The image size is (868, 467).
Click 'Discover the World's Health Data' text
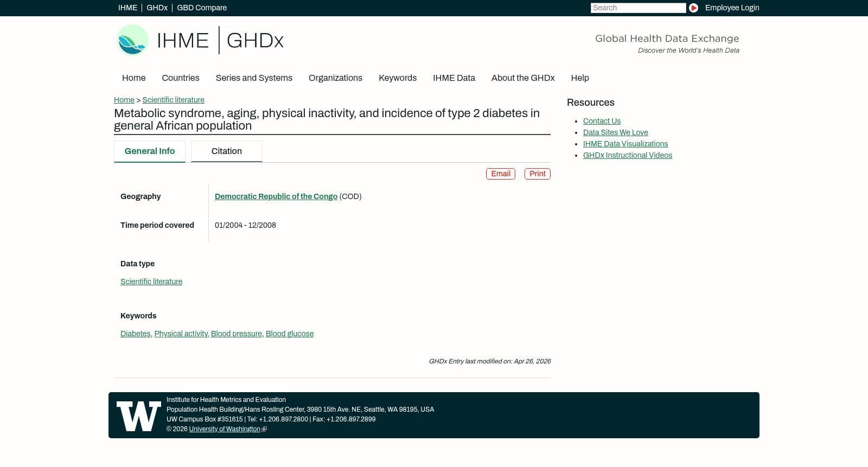688,51
